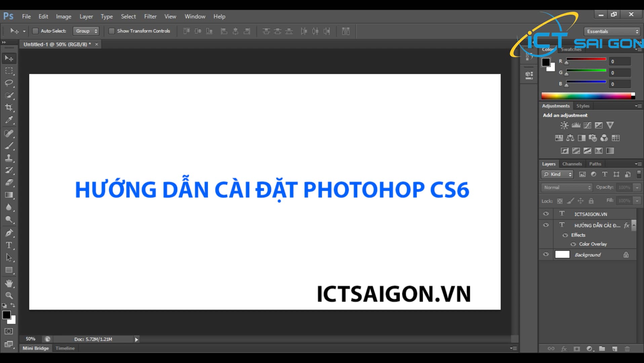Hide the HƯỚNG DẪN CÀI Đ... text layer
Viewport: 644px width, 363px height.
point(546,225)
